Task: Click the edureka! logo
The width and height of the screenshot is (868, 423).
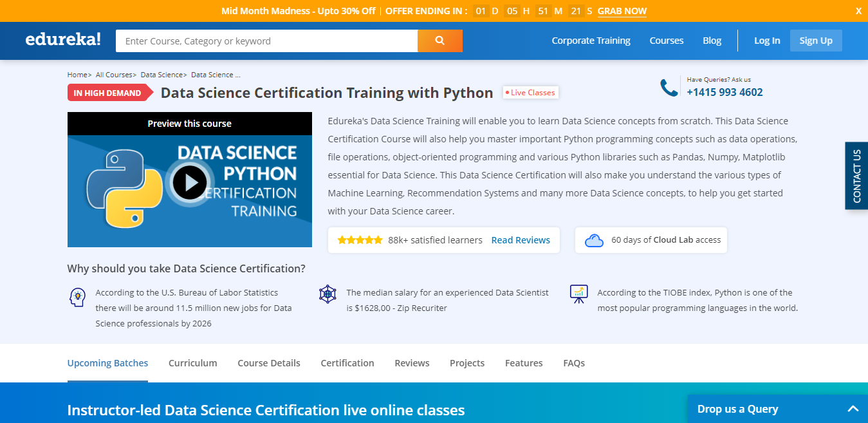Action: (x=62, y=39)
